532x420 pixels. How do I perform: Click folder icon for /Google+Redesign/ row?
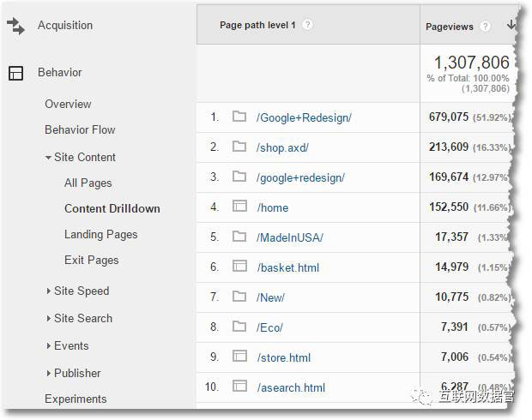(x=239, y=117)
